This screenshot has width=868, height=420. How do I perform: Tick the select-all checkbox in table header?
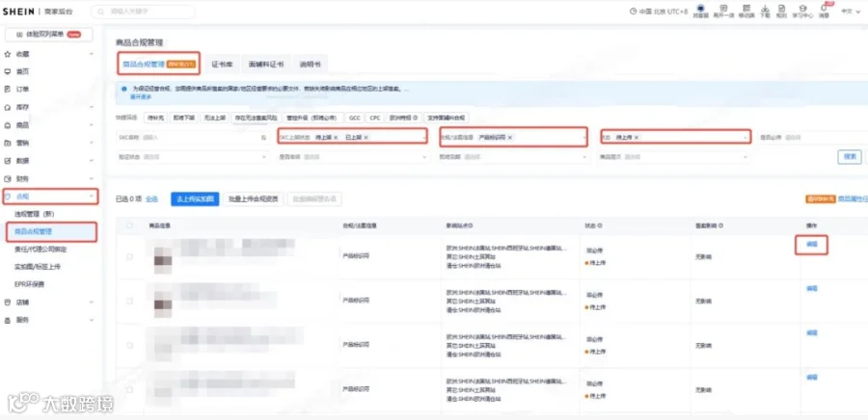(129, 225)
